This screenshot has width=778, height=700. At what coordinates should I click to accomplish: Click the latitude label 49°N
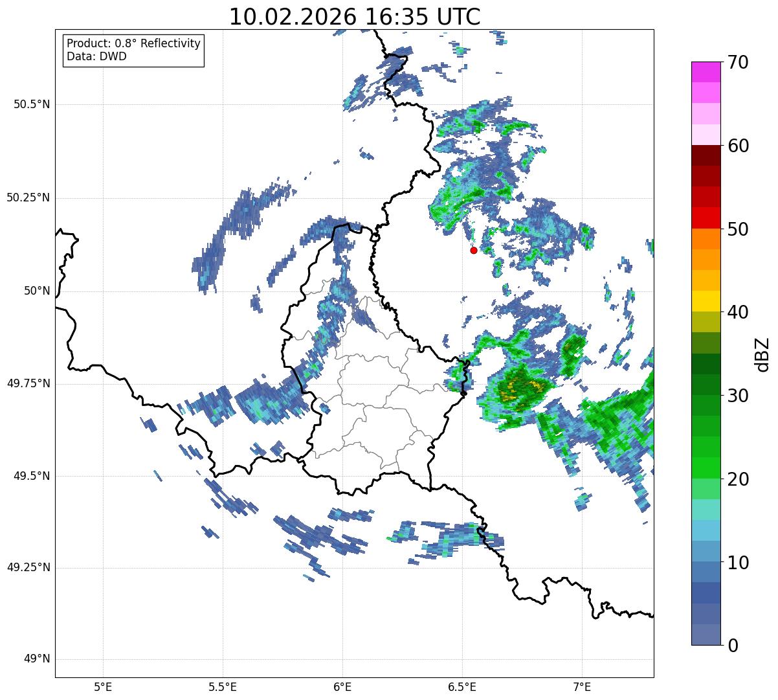[x=38, y=659]
